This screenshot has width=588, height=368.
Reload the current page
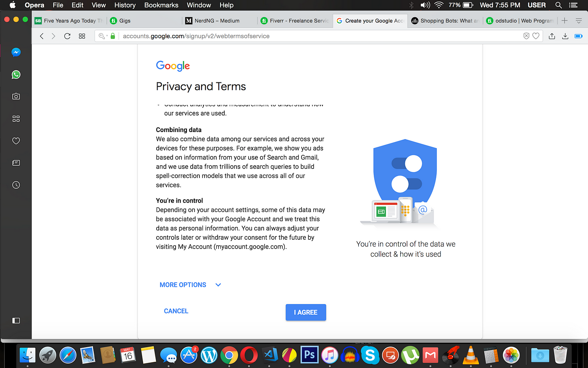pyautogui.click(x=67, y=36)
